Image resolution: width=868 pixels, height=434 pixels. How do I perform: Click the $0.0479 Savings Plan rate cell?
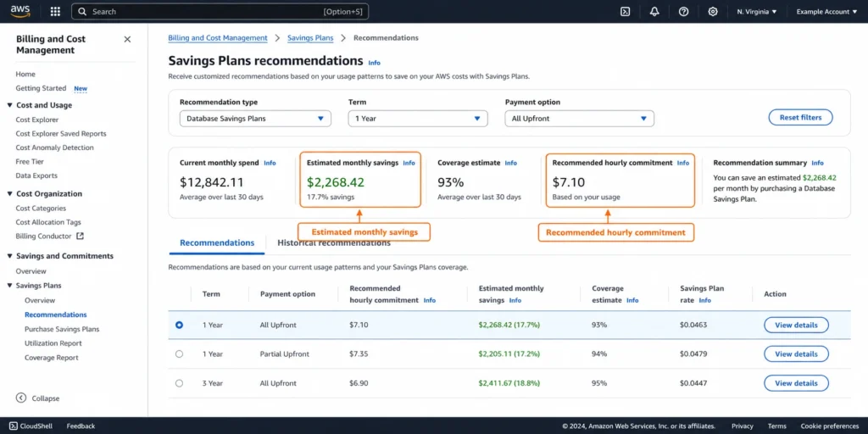click(x=693, y=353)
